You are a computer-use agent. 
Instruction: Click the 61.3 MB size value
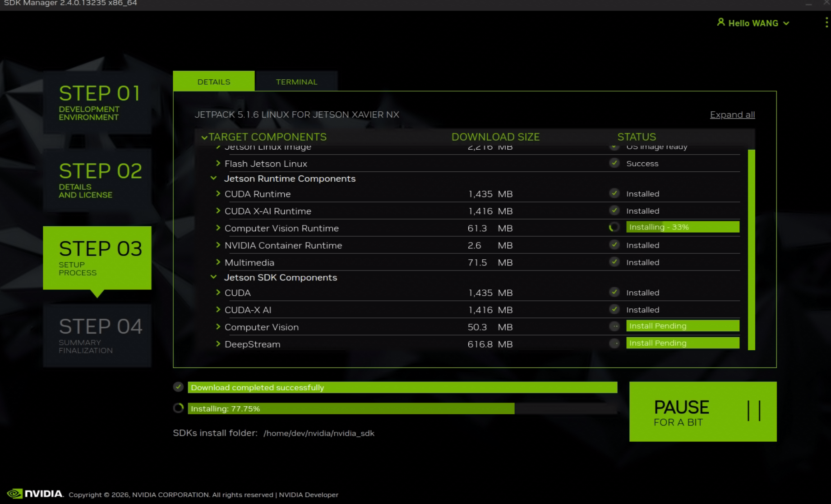490,228
